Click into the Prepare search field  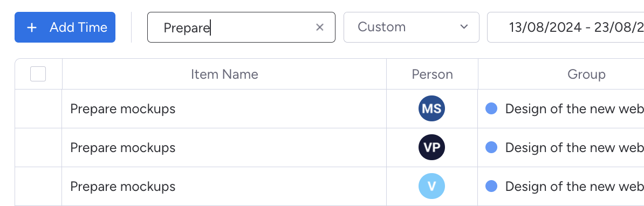click(241, 28)
